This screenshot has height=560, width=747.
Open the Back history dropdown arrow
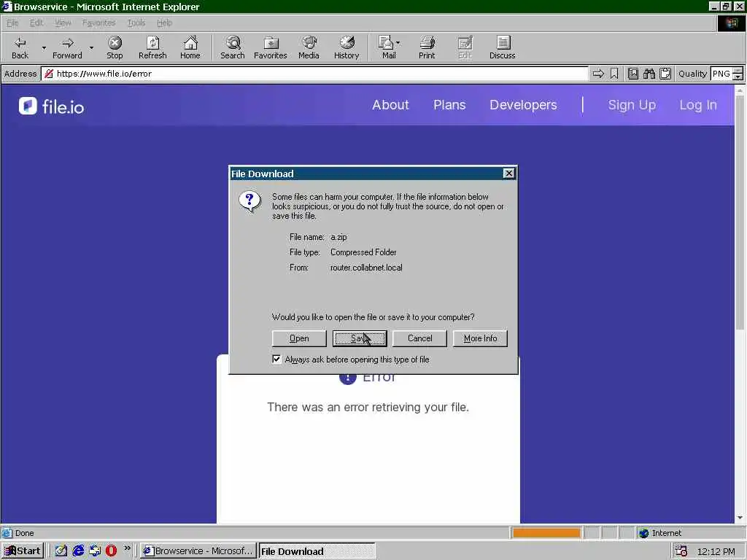click(44, 47)
